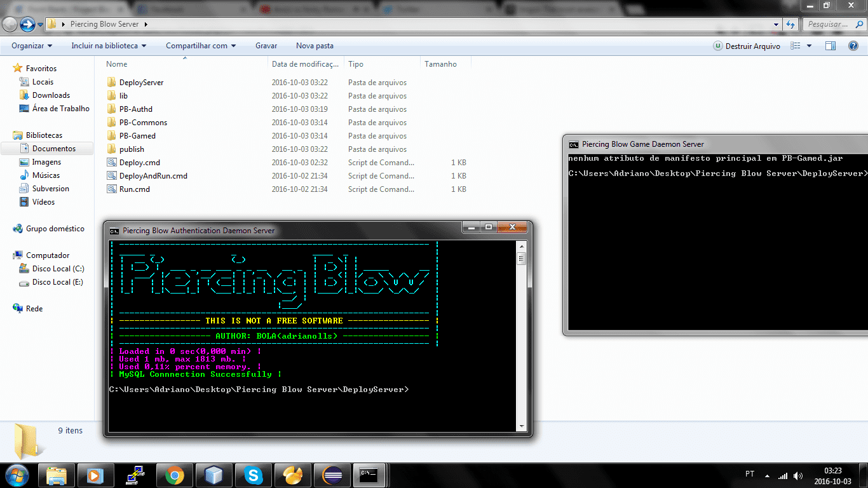Open the Windows Start orb
Image resolution: width=868 pixels, height=488 pixels.
(17, 475)
